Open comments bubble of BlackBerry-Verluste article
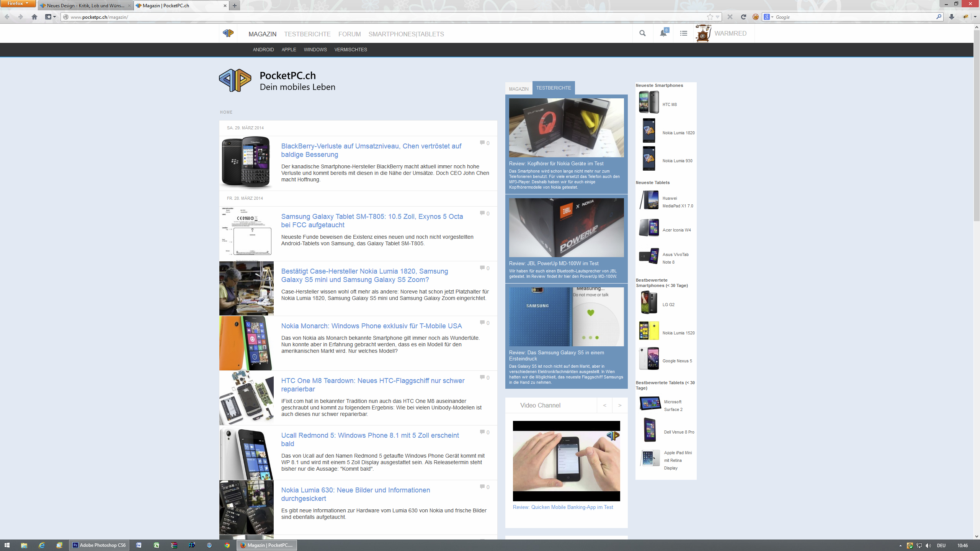Image resolution: width=980 pixels, height=551 pixels. [x=482, y=143]
